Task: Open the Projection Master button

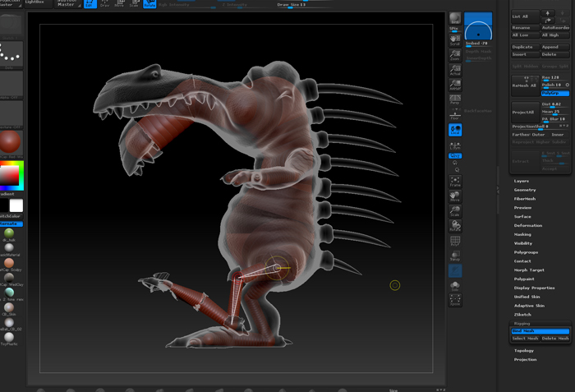Action: (10, 3)
